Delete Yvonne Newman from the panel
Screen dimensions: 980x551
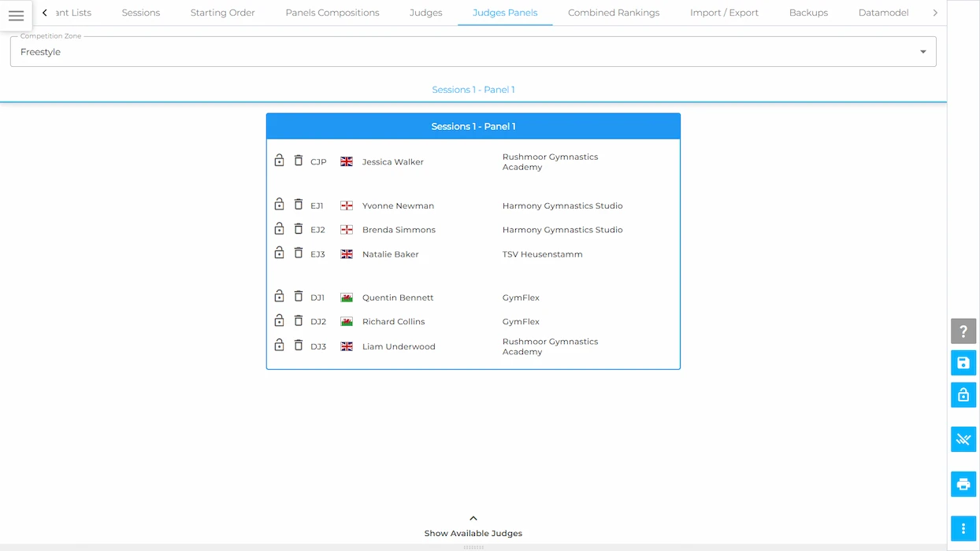299,205
